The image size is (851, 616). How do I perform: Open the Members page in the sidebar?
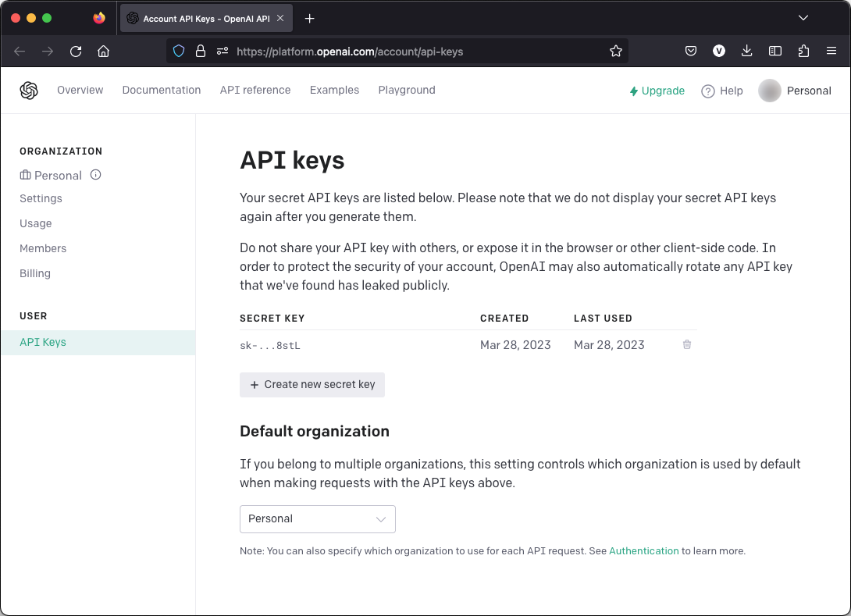click(43, 248)
